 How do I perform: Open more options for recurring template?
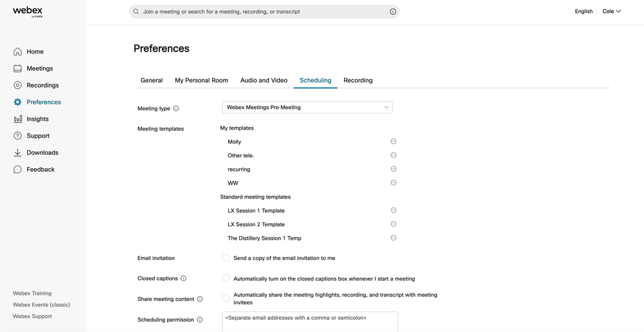point(393,169)
